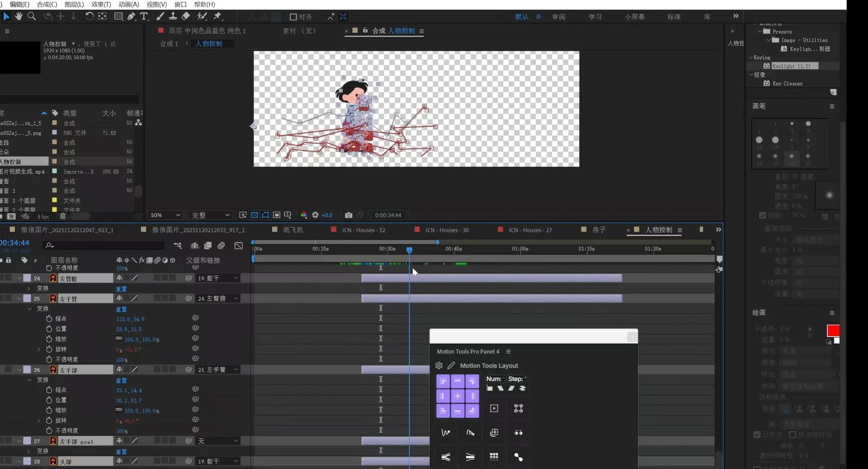Open the 合成(C) menu
Viewport: 868px width, 469px height.
47,4
